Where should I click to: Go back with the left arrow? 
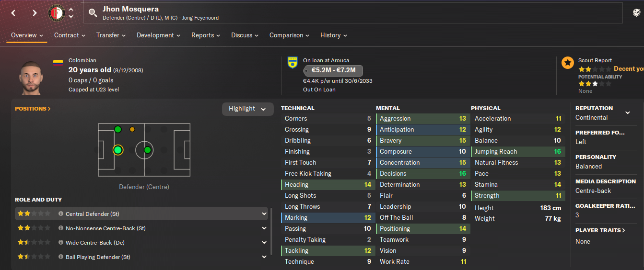[x=13, y=13]
